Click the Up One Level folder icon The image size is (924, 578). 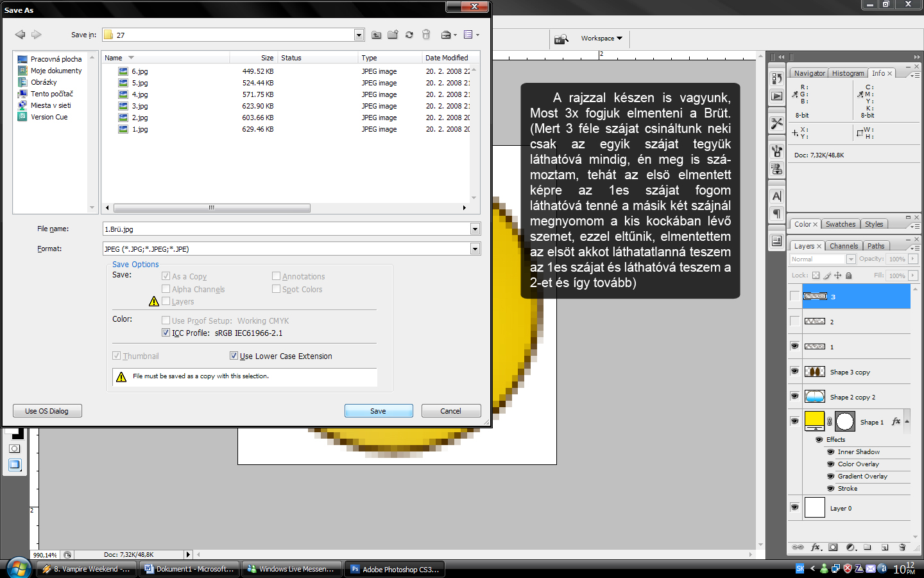(377, 35)
